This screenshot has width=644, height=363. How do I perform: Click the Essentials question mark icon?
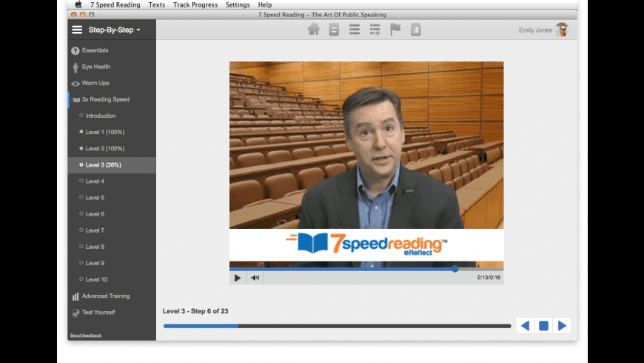tap(76, 51)
